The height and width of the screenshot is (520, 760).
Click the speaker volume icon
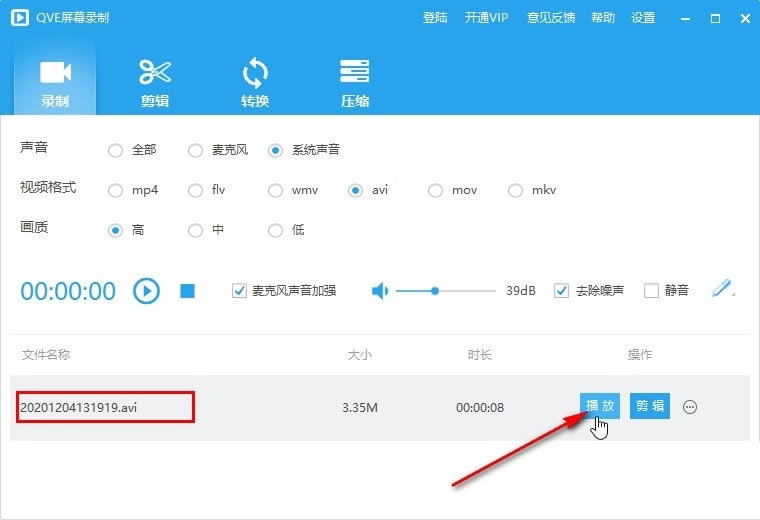[380, 291]
